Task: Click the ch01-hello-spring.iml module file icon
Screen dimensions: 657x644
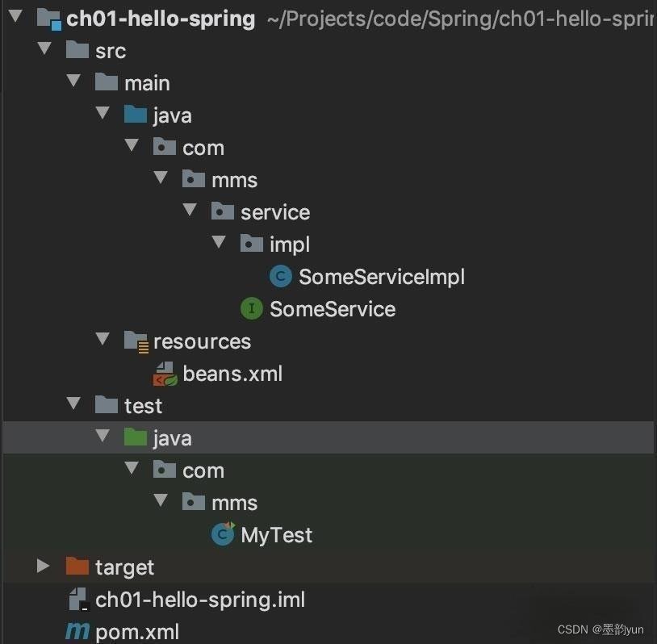Action: click(77, 600)
